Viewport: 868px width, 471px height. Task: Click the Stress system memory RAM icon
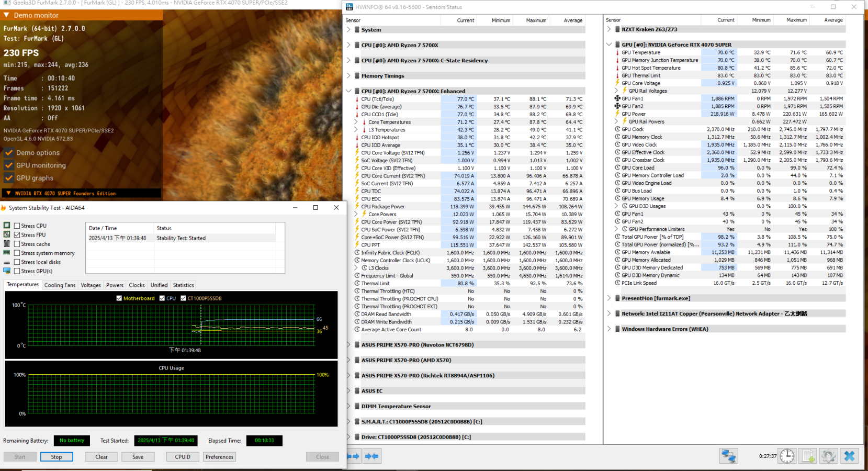pyautogui.click(x=7, y=253)
